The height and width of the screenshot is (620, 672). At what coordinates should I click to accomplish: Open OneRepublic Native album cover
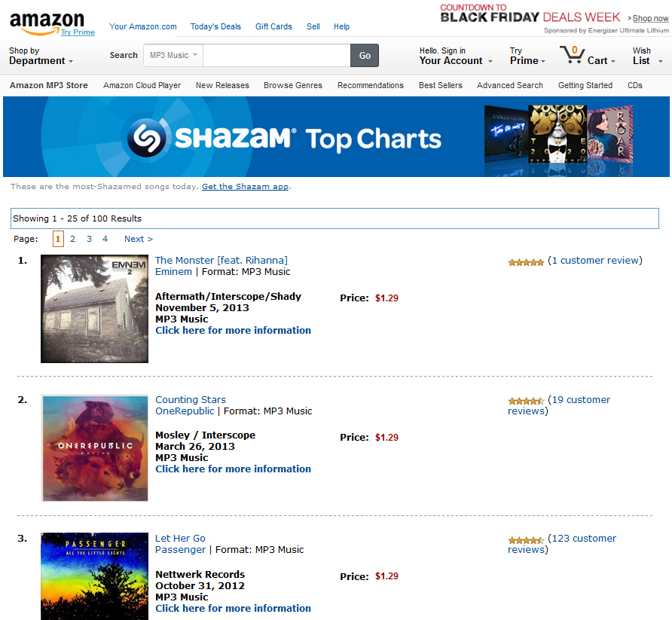94,447
